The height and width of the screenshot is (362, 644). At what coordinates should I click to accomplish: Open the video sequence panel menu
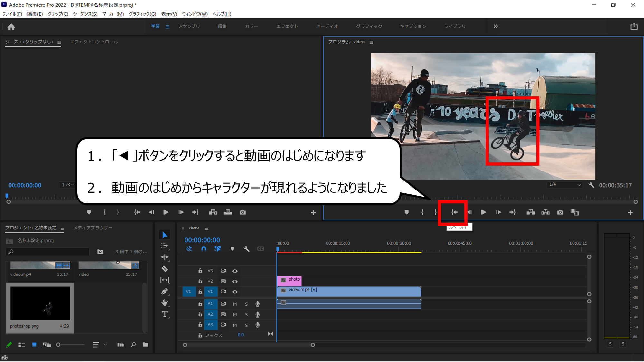click(x=207, y=228)
